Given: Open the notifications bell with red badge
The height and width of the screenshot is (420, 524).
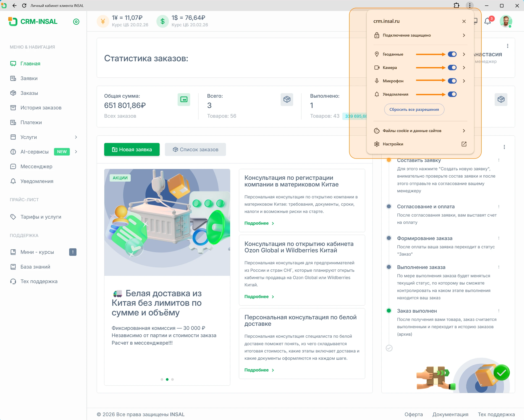Looking at the screenshot, I should tap(487, 21).
